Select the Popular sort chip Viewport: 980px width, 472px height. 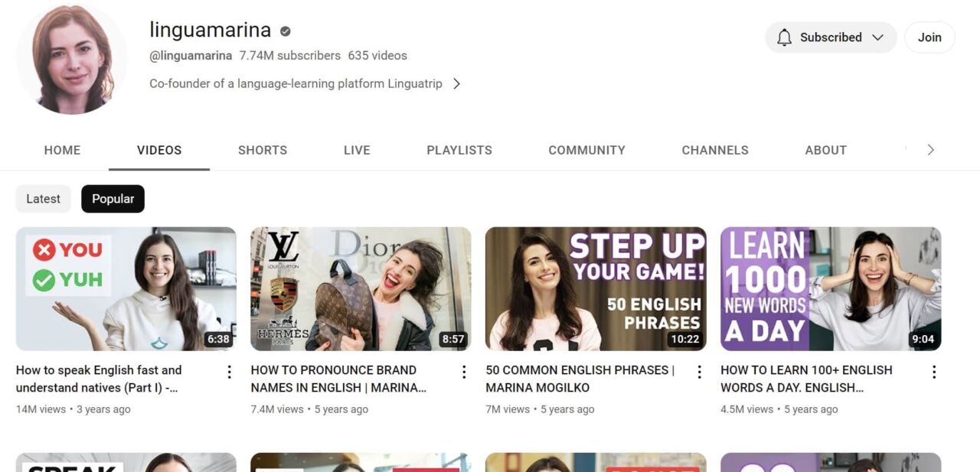click(113, 199)
